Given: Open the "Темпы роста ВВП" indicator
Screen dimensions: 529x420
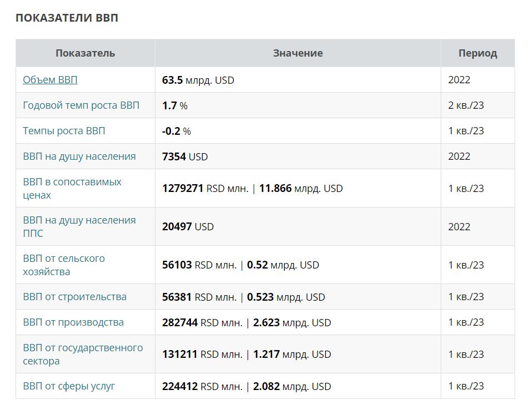Looking at the screenshot, I should (x=64, y=131).
